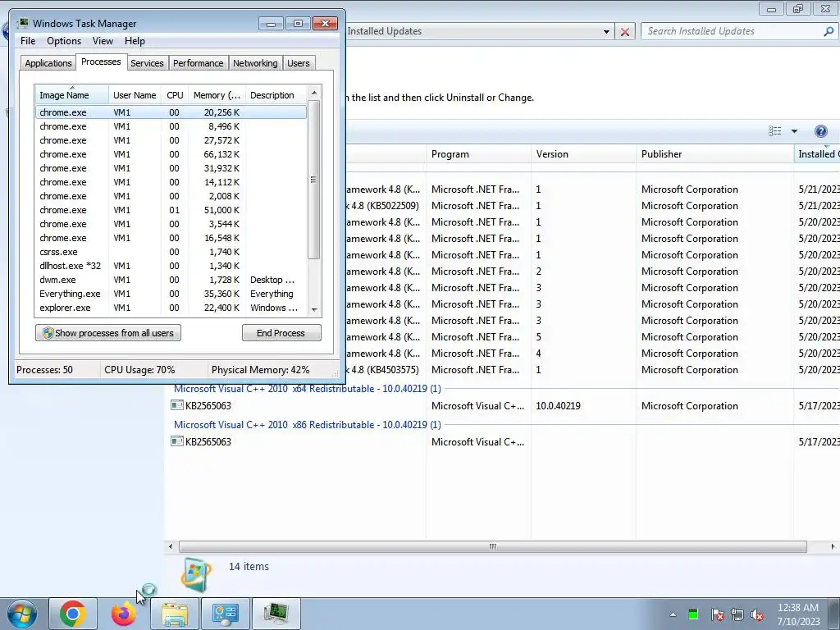Change view icon in Installed Updates
The width and height of the screenshot is (840, 630).
[774, 131]
